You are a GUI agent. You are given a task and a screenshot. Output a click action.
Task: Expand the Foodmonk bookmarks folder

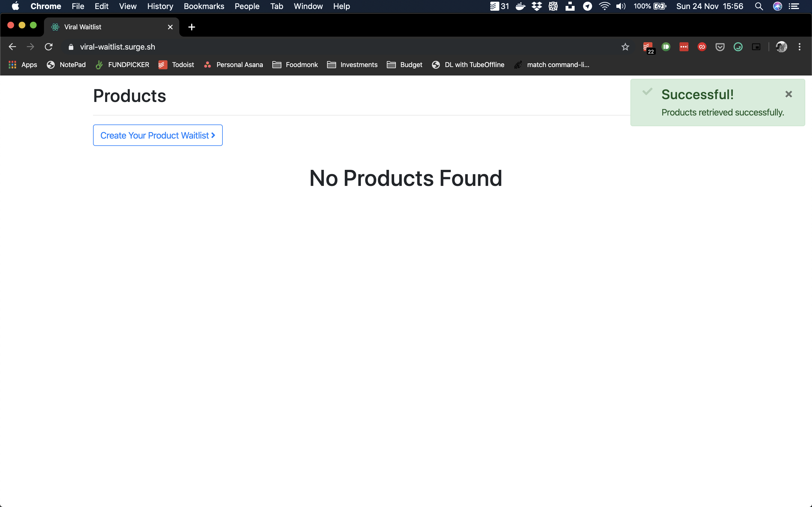point(295,65)
